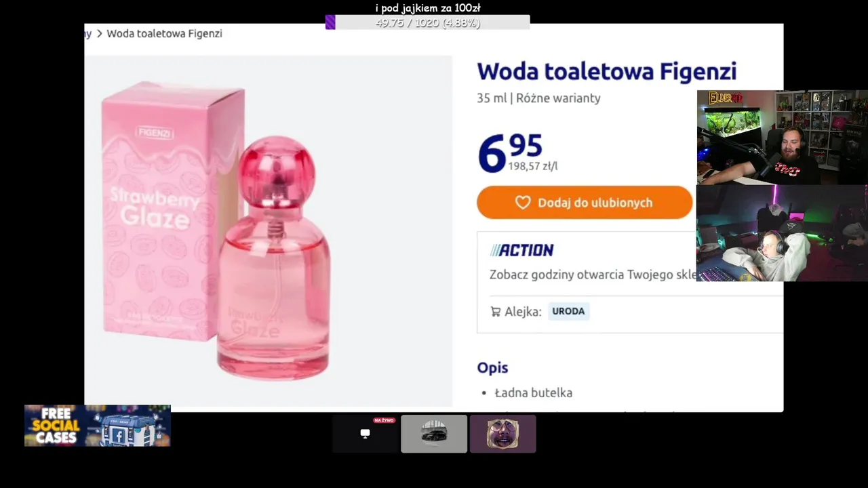
Task: Click the ACTION store logo
Action: click(521, 250)
